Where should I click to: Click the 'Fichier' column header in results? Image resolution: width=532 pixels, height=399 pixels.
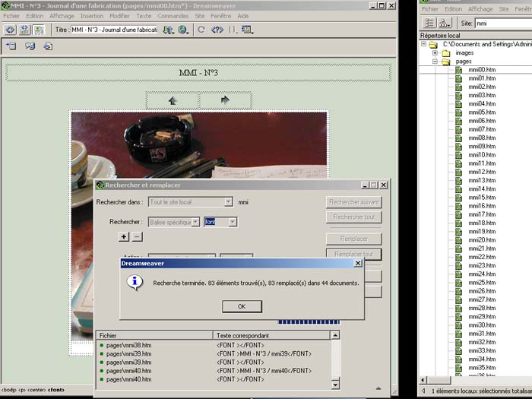pos(155,335)
